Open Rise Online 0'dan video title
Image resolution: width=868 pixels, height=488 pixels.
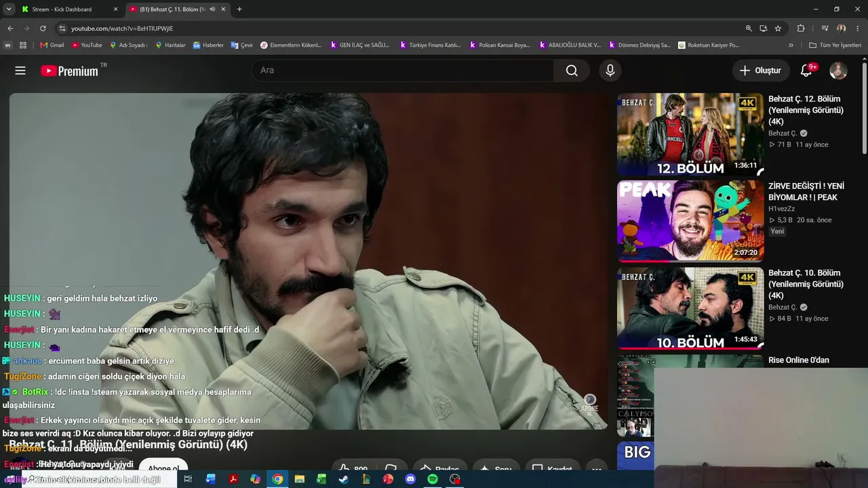coord(799,360)
